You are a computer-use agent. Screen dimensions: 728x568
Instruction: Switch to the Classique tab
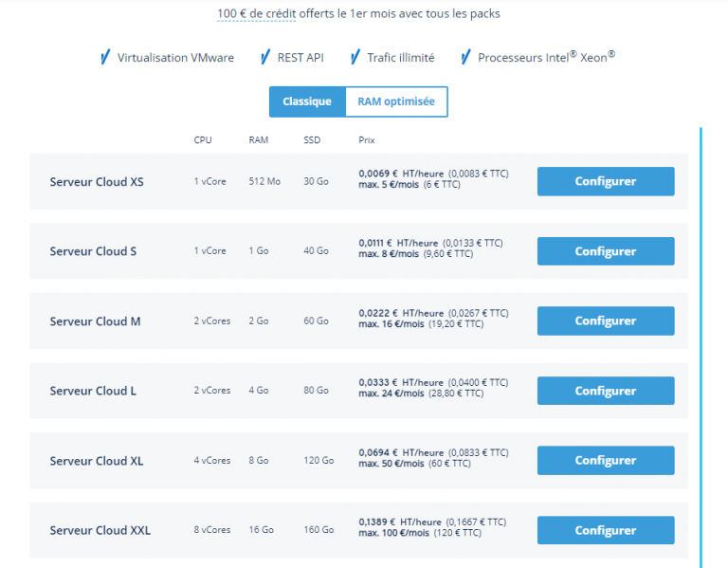click(x=307, y=101)
